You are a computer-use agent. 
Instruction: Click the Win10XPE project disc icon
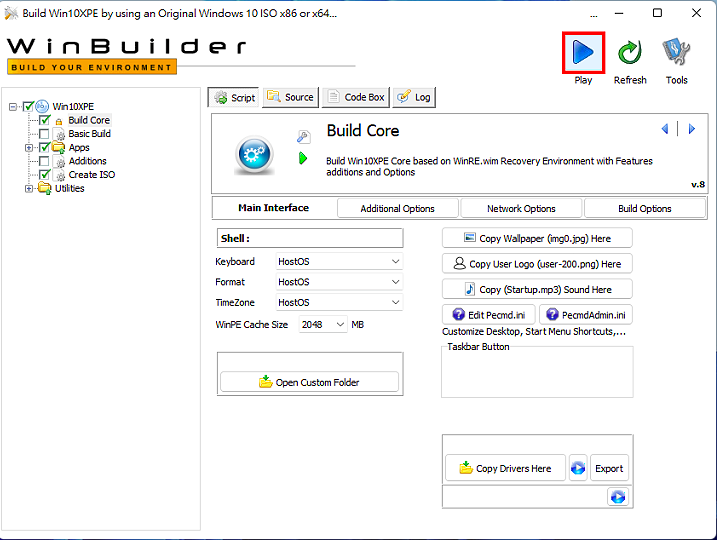tap(42, 106)
